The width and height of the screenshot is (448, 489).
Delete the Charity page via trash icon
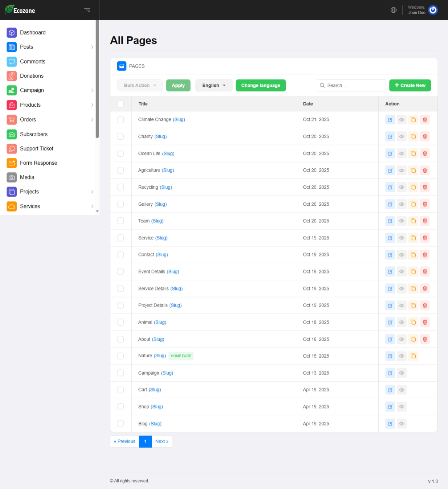pyautogui.click(x=425, y=137)
